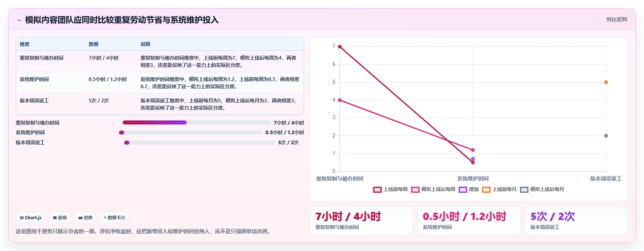Click the chart data point at value 4
Viewport: 644px width, 251px height.
340,100
